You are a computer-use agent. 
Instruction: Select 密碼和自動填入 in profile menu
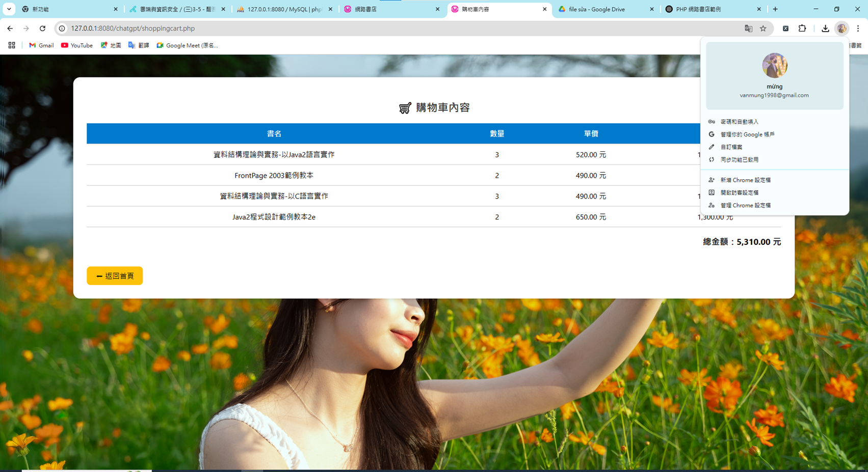pyautogui.click(x=739, y=122)
